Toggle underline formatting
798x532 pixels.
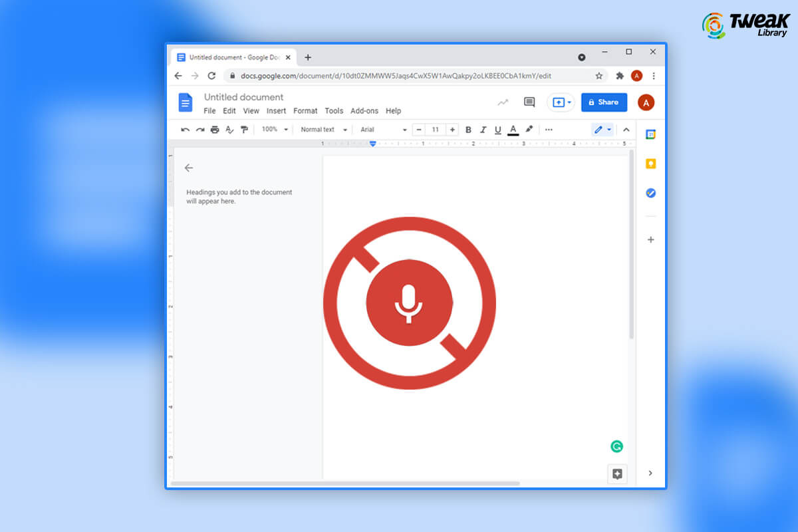pyautogui.click(x=498, y=129)
